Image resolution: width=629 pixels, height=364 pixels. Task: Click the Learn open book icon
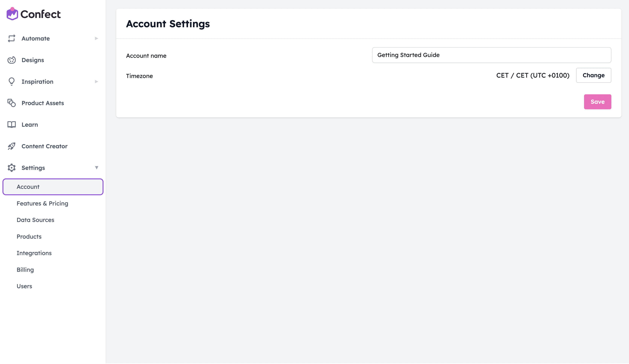(x=12, y=125)
